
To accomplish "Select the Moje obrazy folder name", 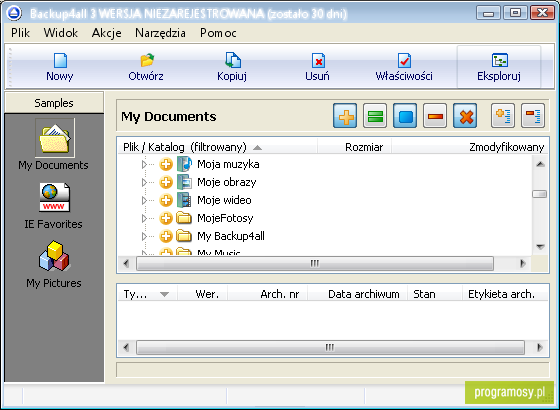I will 226,182.
